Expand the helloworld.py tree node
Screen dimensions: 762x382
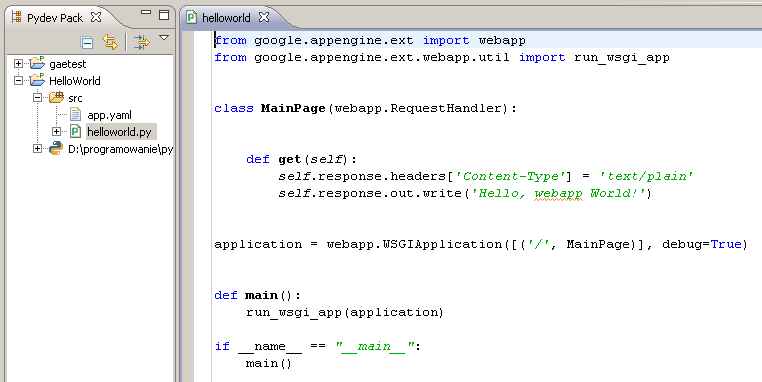[x=56, y=132]
